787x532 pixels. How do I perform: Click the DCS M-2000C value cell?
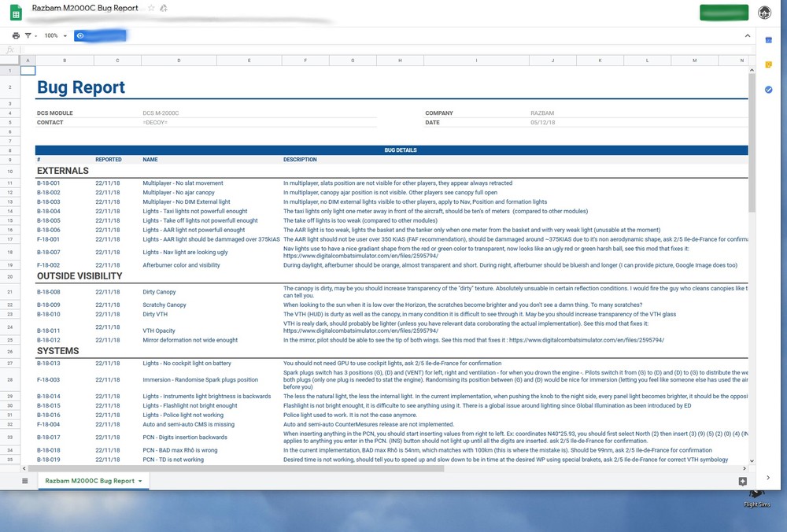[161, 113]
